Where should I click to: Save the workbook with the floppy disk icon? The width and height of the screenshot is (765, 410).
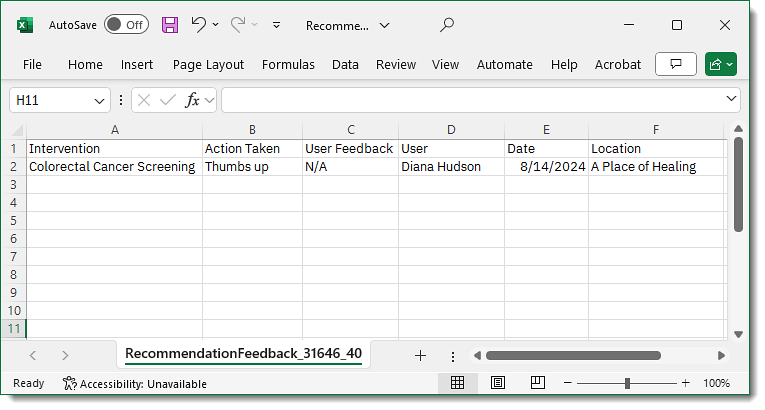[170, 25]
